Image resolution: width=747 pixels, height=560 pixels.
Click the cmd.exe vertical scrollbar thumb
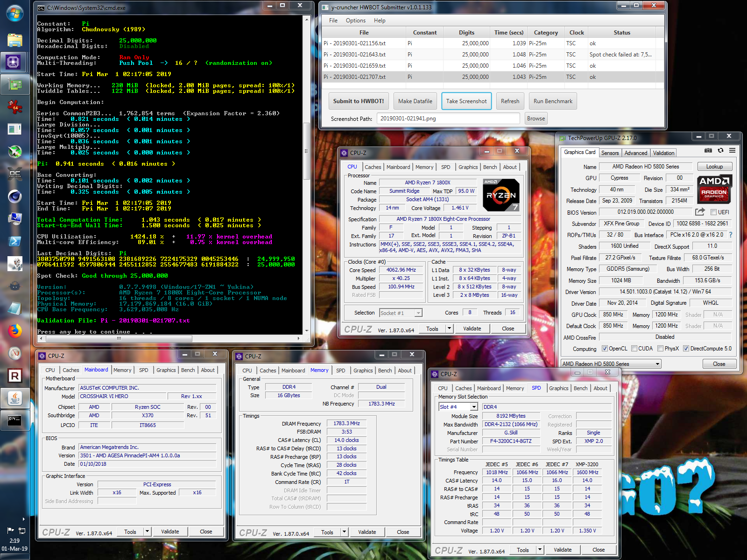coord(306,151)
